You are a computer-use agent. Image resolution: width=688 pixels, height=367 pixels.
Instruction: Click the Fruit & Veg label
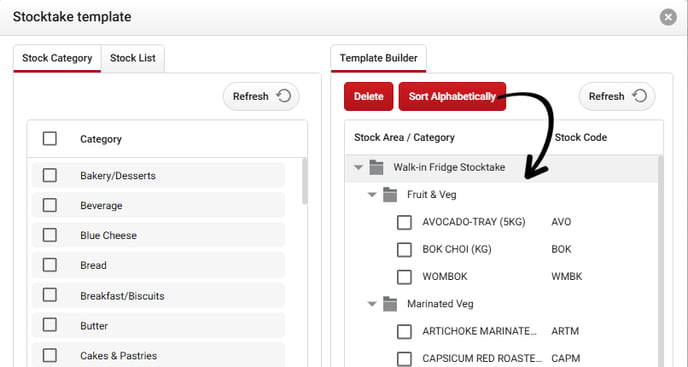[x=432, y=194]
